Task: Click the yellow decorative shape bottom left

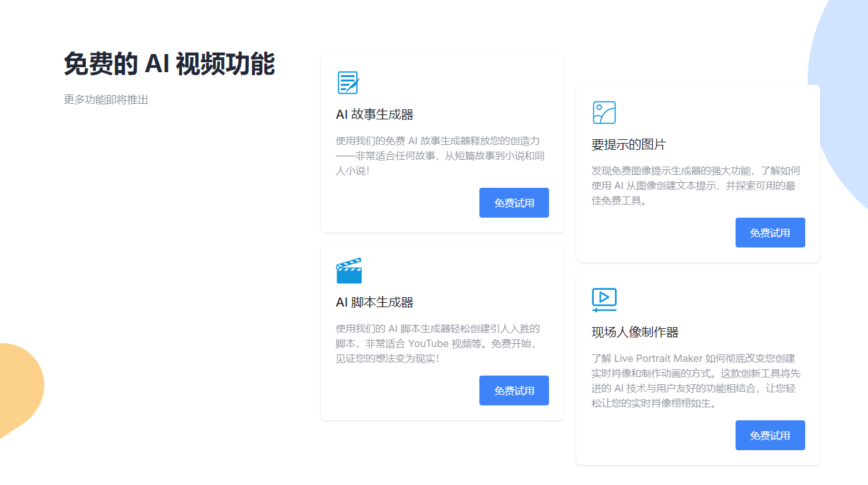Action: pos(19,386)
